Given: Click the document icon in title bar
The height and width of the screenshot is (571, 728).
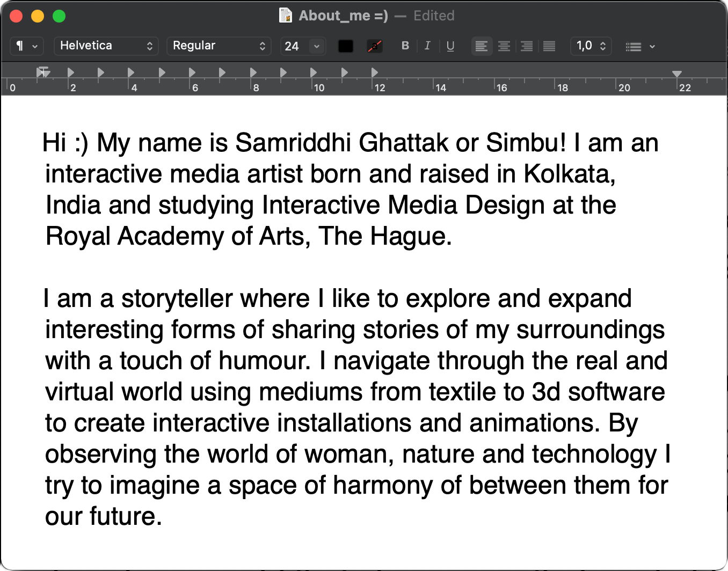Looking at the screenshot, I should (286, 16).
